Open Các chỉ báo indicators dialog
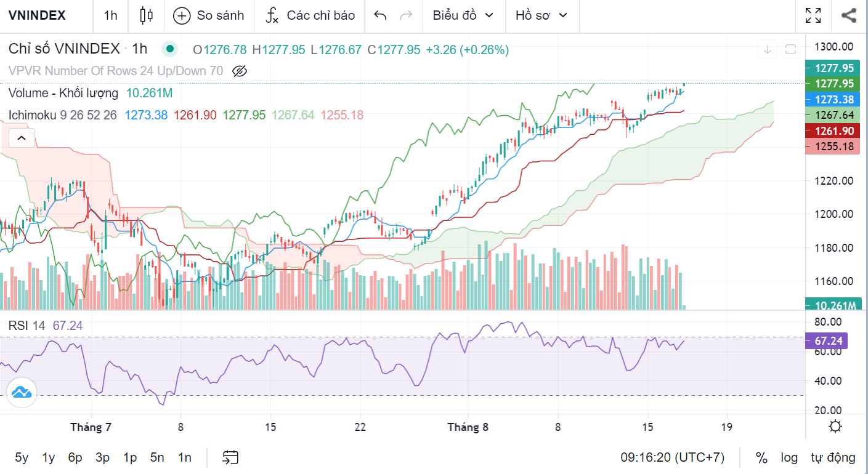 click(x=310, y=16)
